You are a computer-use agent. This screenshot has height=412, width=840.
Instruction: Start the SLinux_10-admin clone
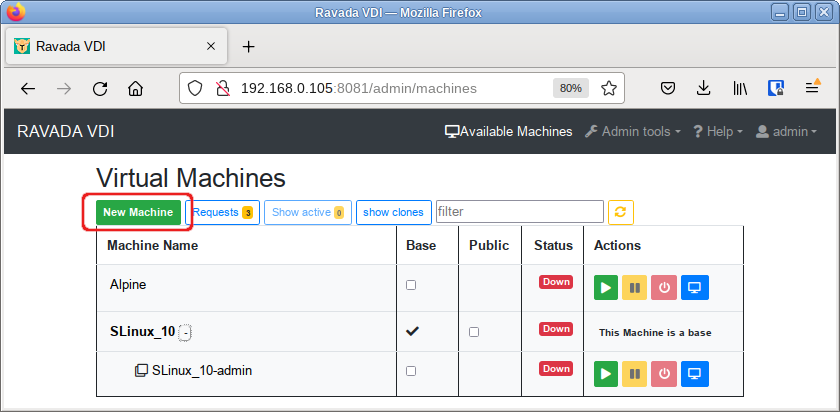tap(606, 374)
